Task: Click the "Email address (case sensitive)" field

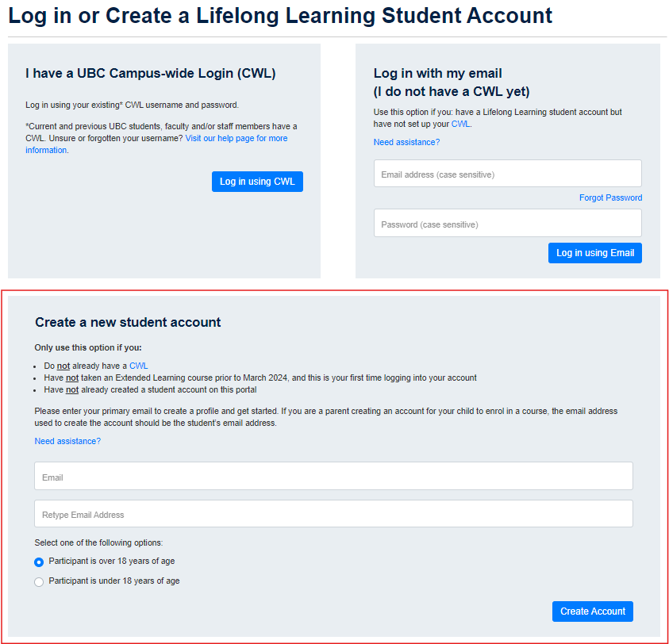Action: [507, 173]
